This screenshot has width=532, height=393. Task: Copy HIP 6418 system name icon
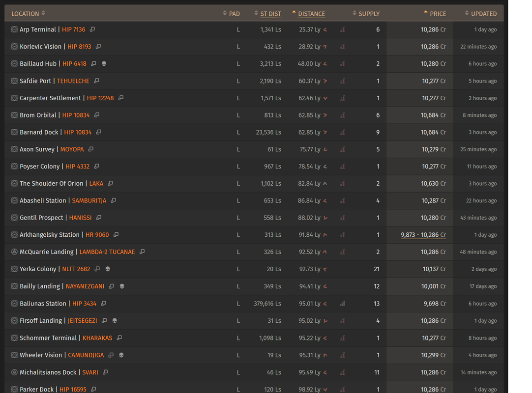(x=93, y=63)
